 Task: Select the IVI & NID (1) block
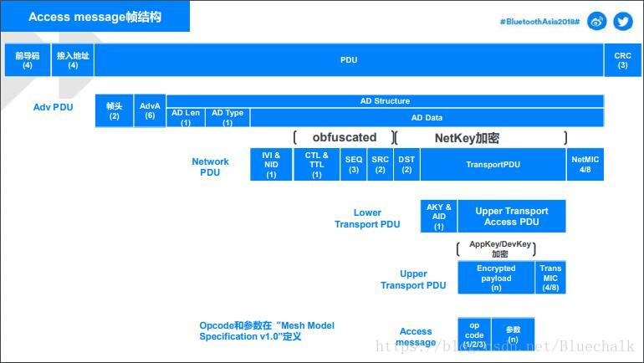(x=271, y=164)
